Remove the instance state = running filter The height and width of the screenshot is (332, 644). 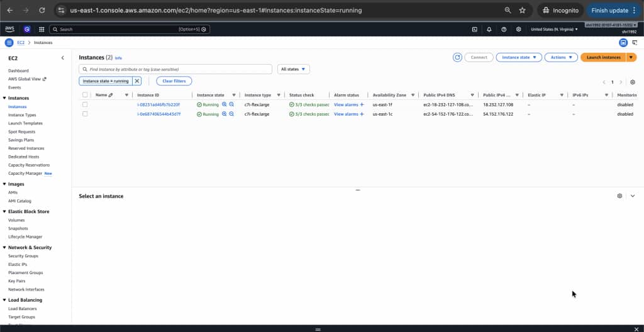137,81
